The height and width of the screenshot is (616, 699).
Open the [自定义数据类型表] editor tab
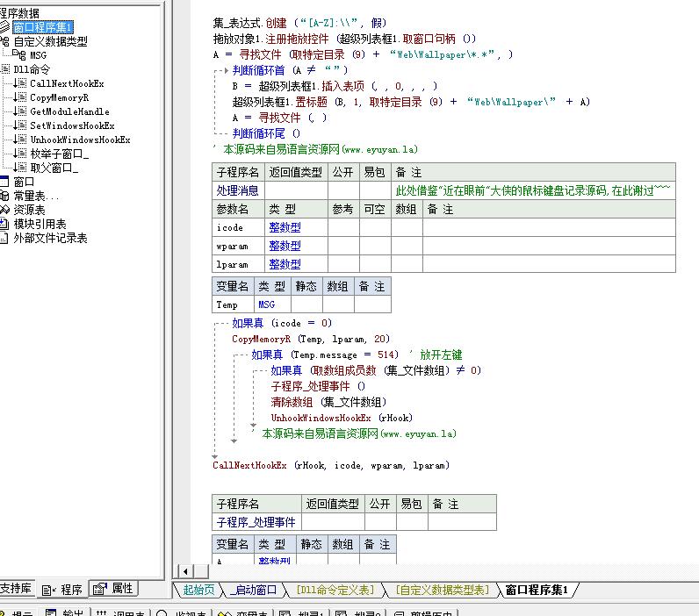pos(442,590)
